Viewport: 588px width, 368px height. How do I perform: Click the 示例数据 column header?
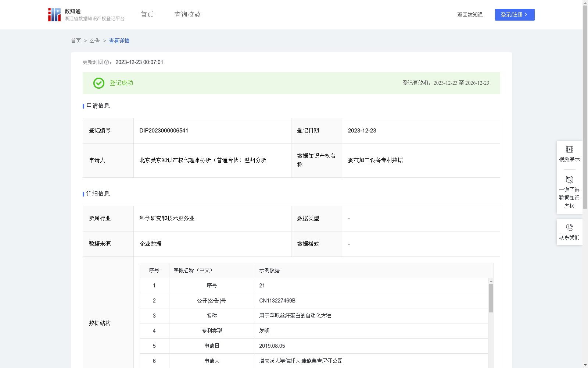point(374,270)
